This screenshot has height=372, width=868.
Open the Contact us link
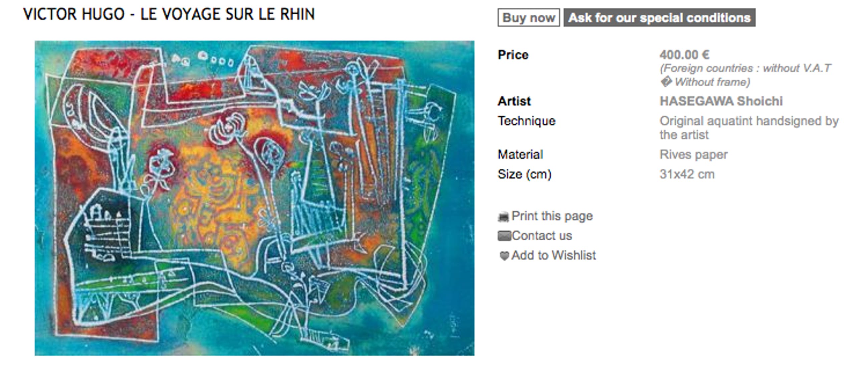(541, 235)
